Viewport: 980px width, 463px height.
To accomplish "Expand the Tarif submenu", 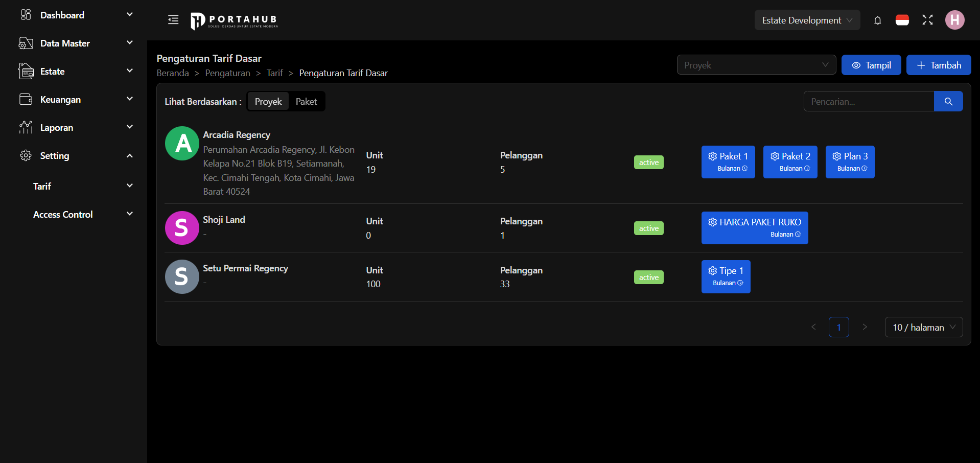I will [83, 186].
